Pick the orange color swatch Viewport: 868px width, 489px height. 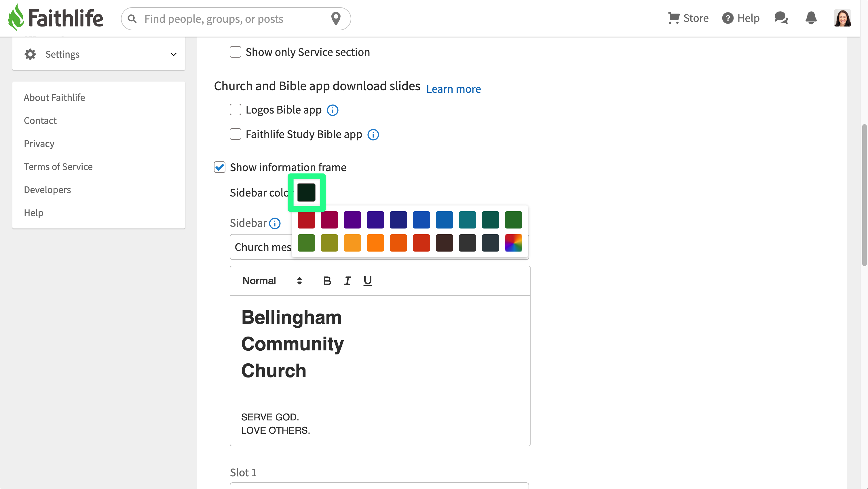tap(375, 243)
